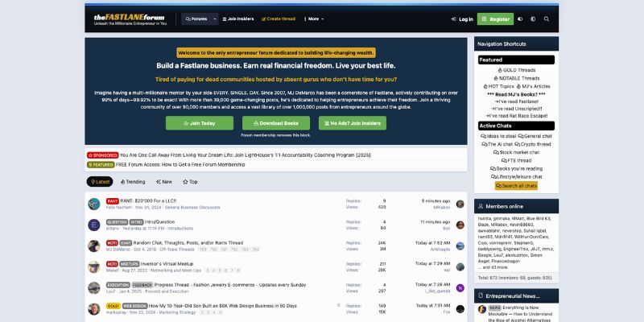Toggle the dark/light style icon beside Register
The width and height of the screenshot is (644, 322).
pos(520,19)
